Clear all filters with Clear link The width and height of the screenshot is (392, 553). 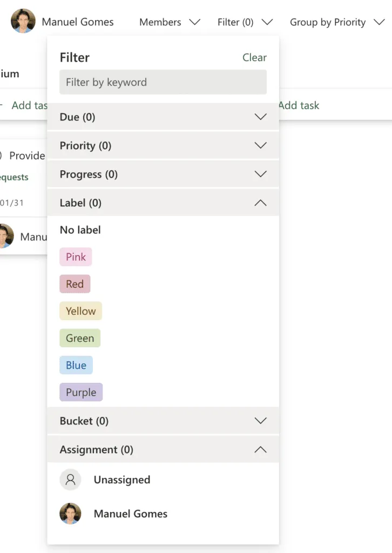coord(254,58)
